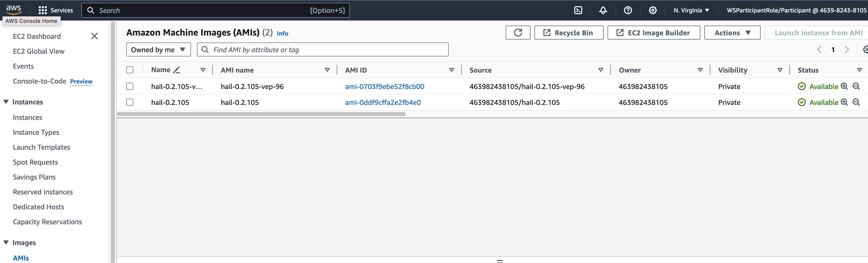Filter out Available status for hail-0.2.105-vep-96
The image size is (868, 263).
(856, 86)
